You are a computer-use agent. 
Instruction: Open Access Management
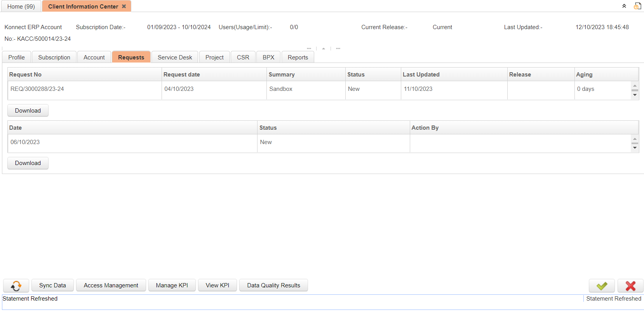pos(111,285)
